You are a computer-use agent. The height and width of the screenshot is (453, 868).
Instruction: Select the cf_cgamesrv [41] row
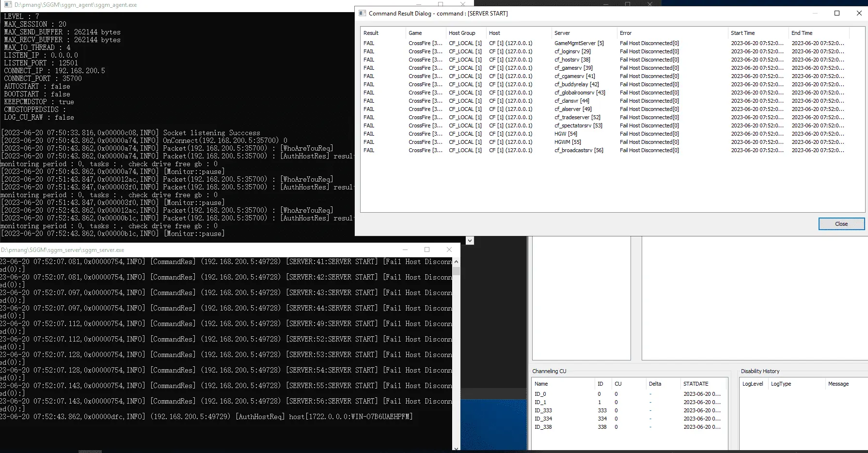pyautogui.click(x=604, y=76)
